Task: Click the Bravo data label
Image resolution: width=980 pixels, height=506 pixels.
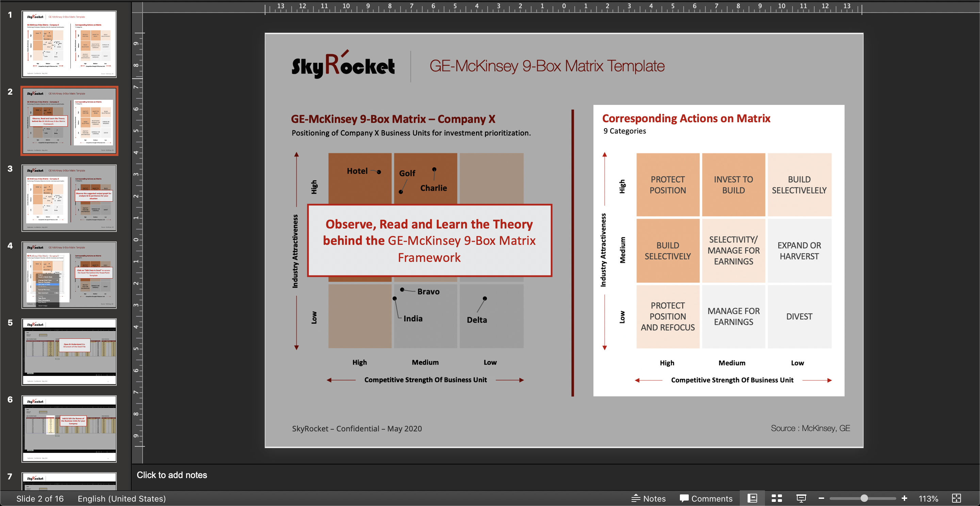Action: [428, 291]
